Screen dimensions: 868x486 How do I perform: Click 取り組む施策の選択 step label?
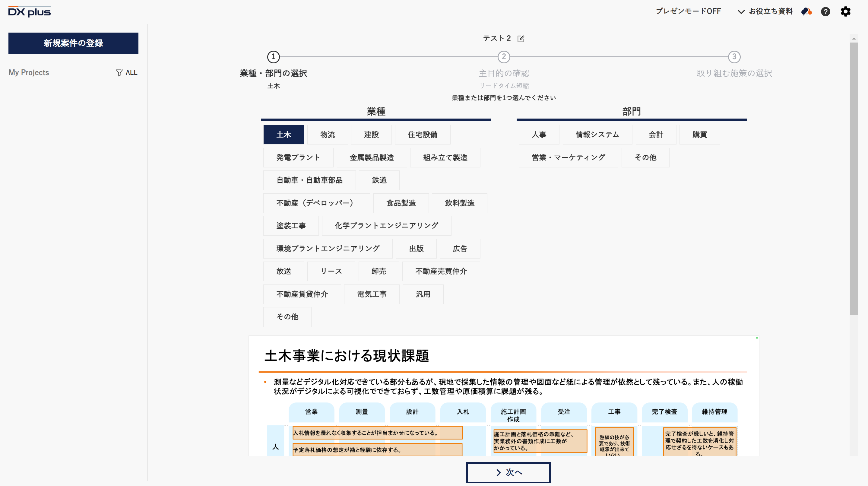[734, 74]
